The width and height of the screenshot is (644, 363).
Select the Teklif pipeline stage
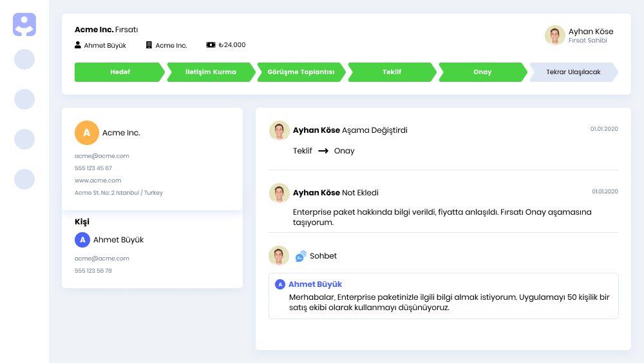pyautogui.click(x=392, y=72)
